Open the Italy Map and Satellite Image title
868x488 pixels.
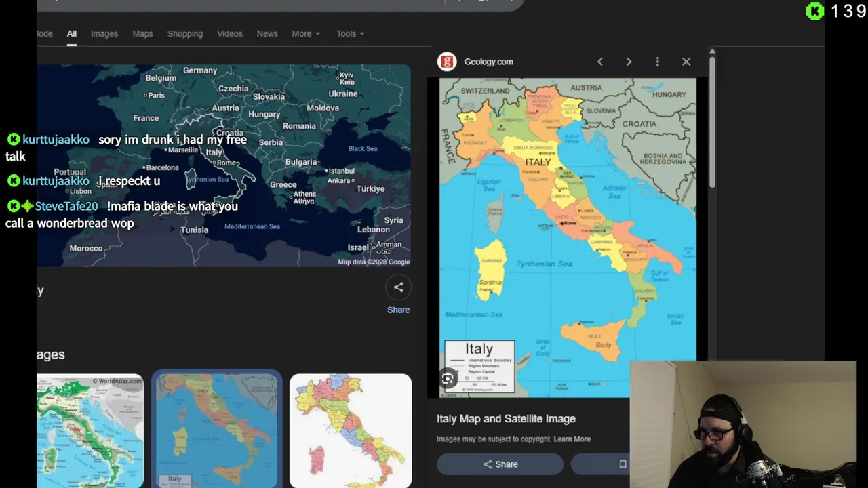pyautogui.click(x=506, y=419)
